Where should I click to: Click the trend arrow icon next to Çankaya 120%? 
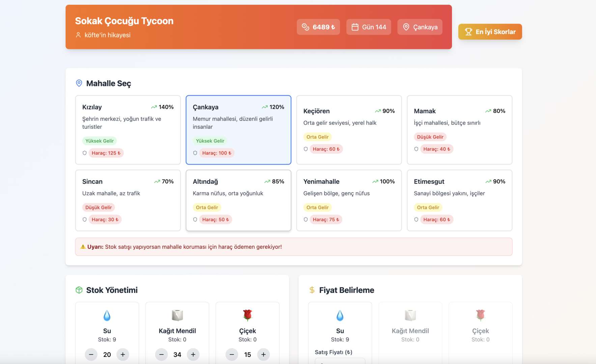point(264,107)
